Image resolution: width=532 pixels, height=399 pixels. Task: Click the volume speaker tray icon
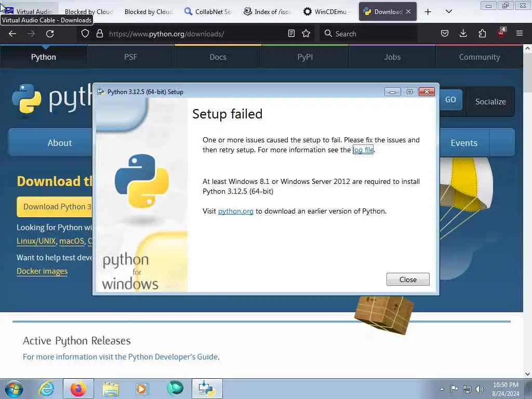pyautogui.click(x=480, y=389)
